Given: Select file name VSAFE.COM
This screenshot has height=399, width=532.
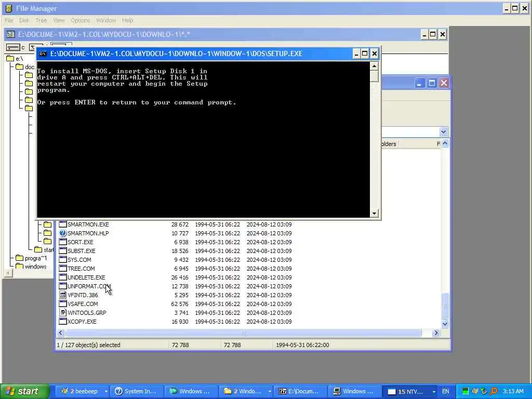Looking at the screenshot, I should click(x=83, y=304).
